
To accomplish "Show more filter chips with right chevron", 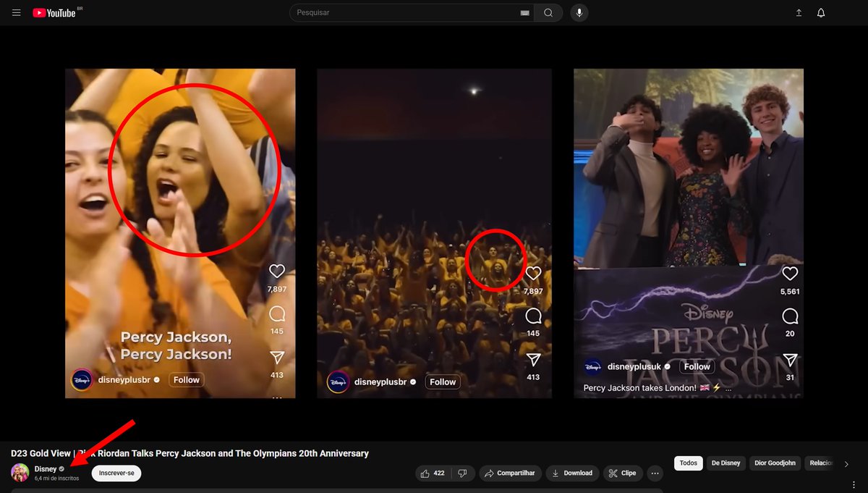I will pos(846,464).
